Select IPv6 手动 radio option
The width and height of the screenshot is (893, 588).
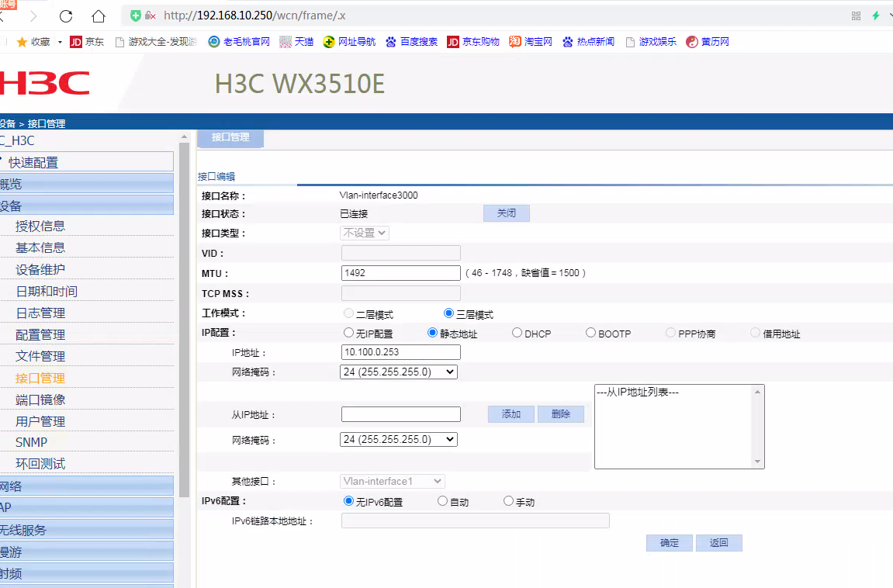pyautogui.click(x=509, y=501)
